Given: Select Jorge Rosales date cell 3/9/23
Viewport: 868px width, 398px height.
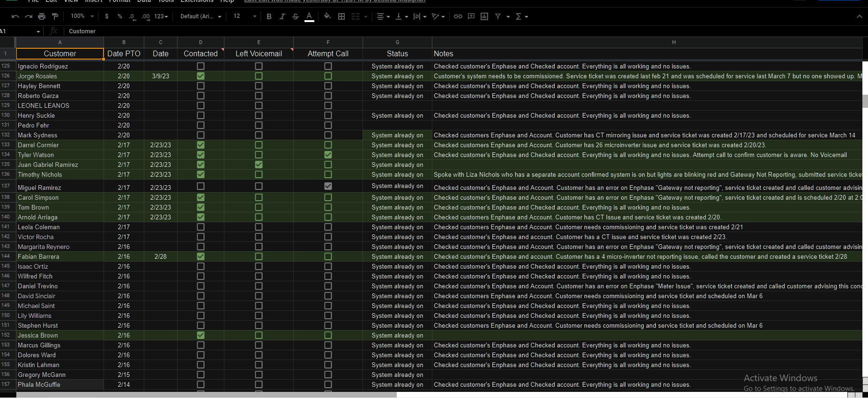Looking at the screenshot, I should pos(161,76).
